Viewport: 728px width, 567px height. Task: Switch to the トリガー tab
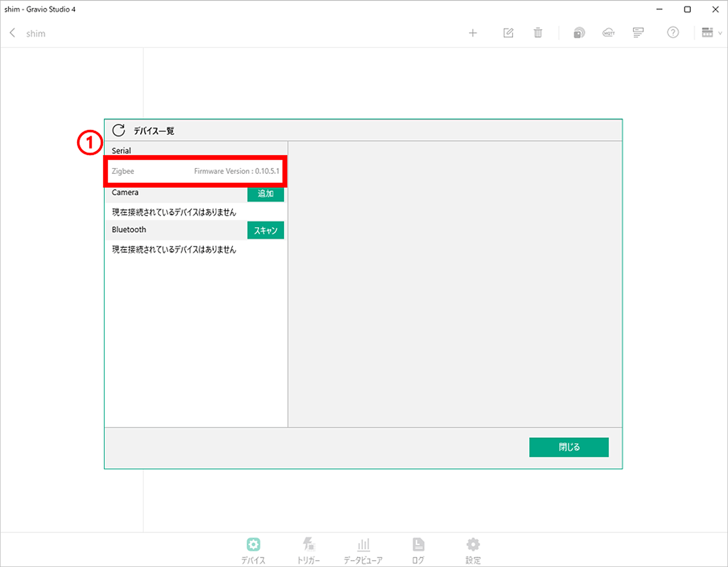click(309, 550)
